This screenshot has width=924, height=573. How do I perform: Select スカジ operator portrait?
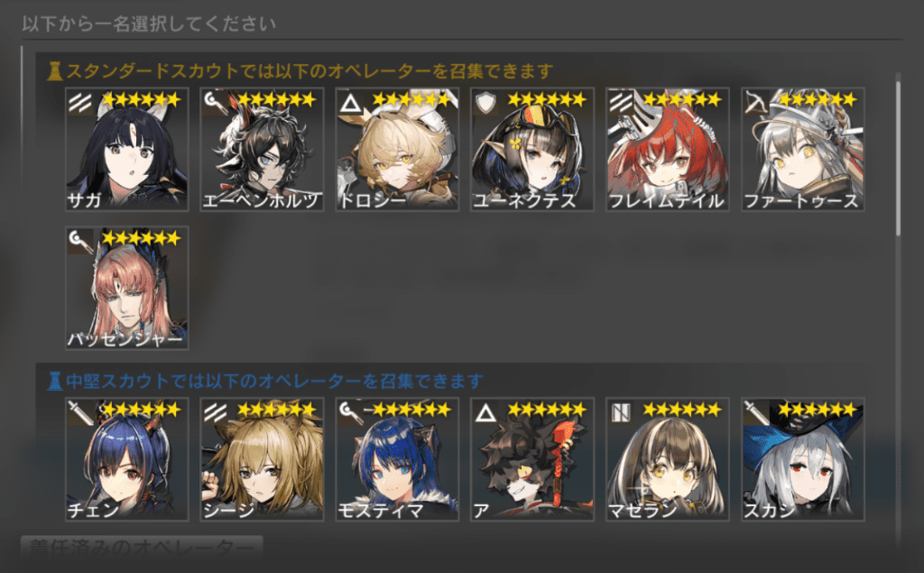pos(802,459)
